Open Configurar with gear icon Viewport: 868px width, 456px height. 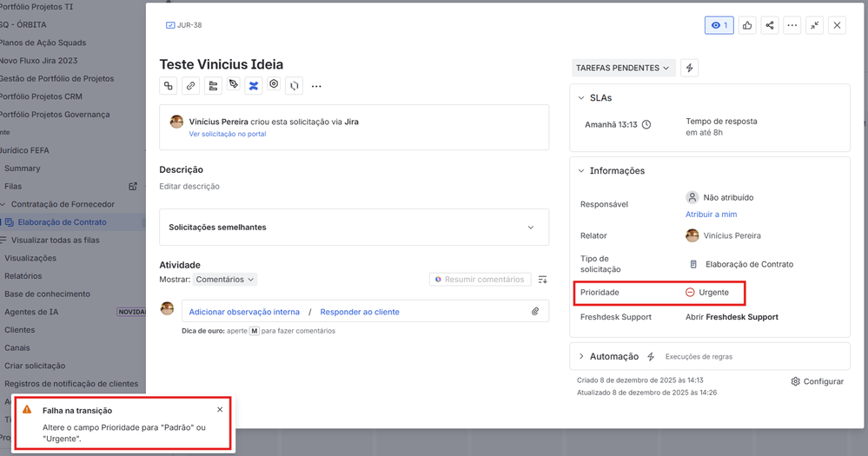coord(817,381)
